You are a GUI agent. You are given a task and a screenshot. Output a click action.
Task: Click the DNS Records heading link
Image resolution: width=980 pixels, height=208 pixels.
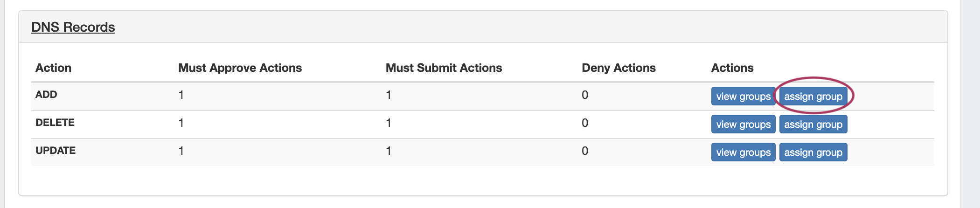coord(73,28)
